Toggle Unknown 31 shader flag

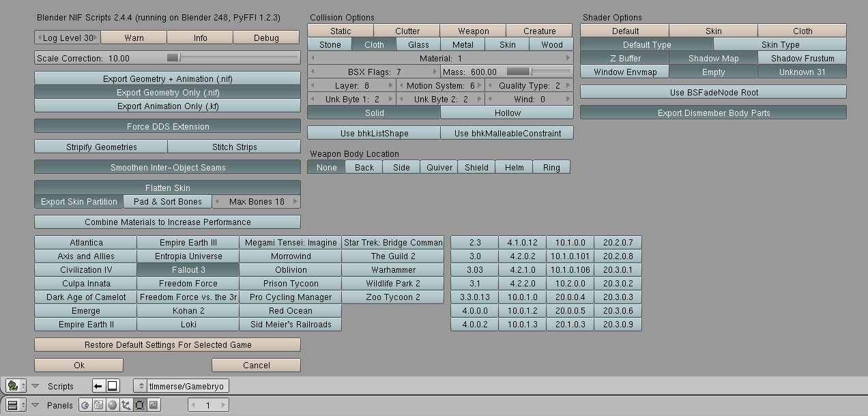802,72
